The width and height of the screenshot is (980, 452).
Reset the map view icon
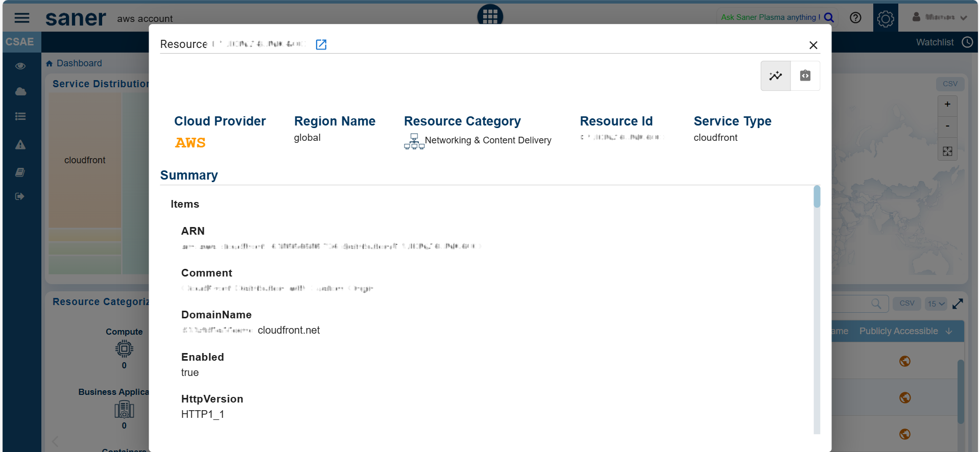[x=947, y=152]
